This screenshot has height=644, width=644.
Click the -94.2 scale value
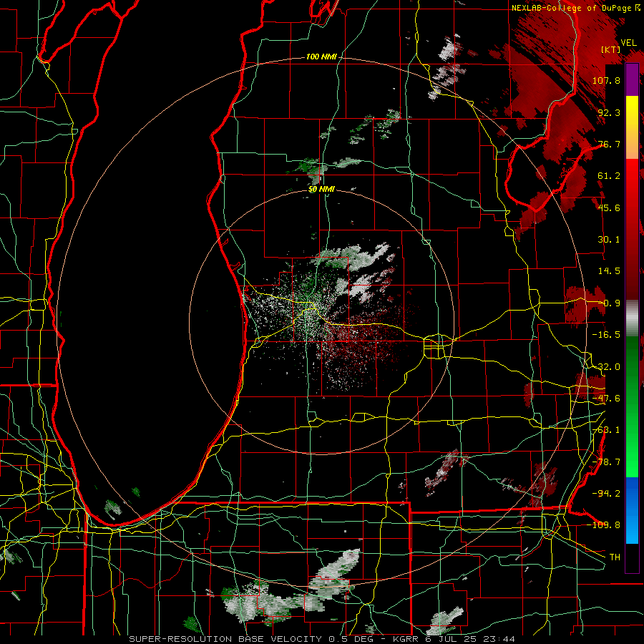click(606, 493)
